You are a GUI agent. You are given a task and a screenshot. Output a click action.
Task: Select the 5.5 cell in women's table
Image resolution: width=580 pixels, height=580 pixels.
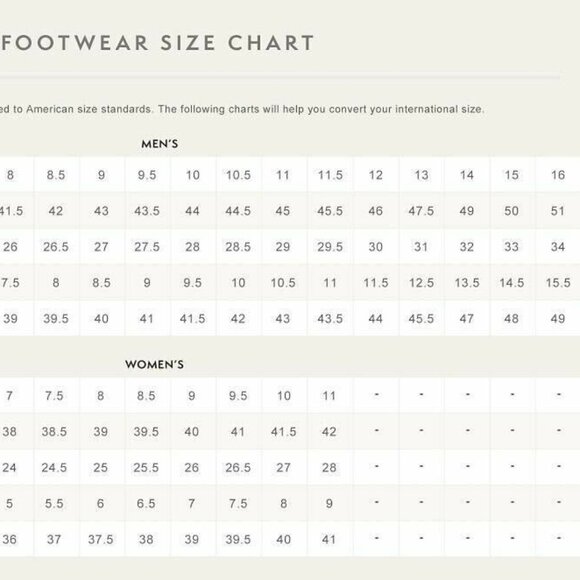pos(54,503)
